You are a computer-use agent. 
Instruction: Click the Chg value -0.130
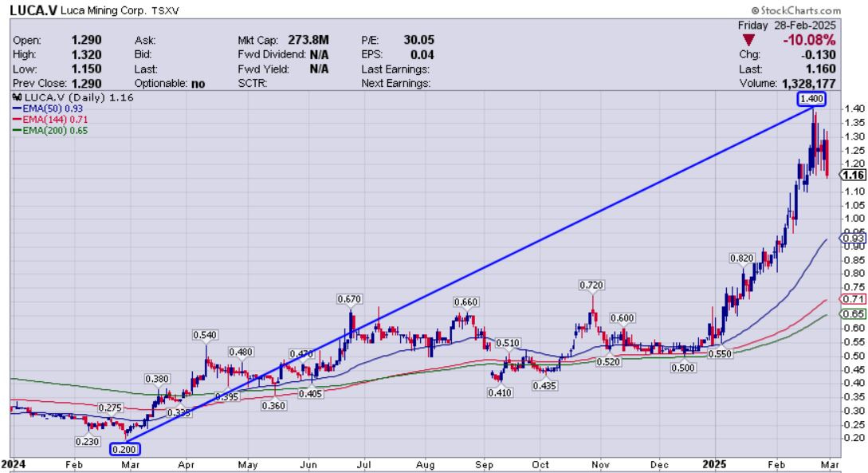(x=818, y=54)
